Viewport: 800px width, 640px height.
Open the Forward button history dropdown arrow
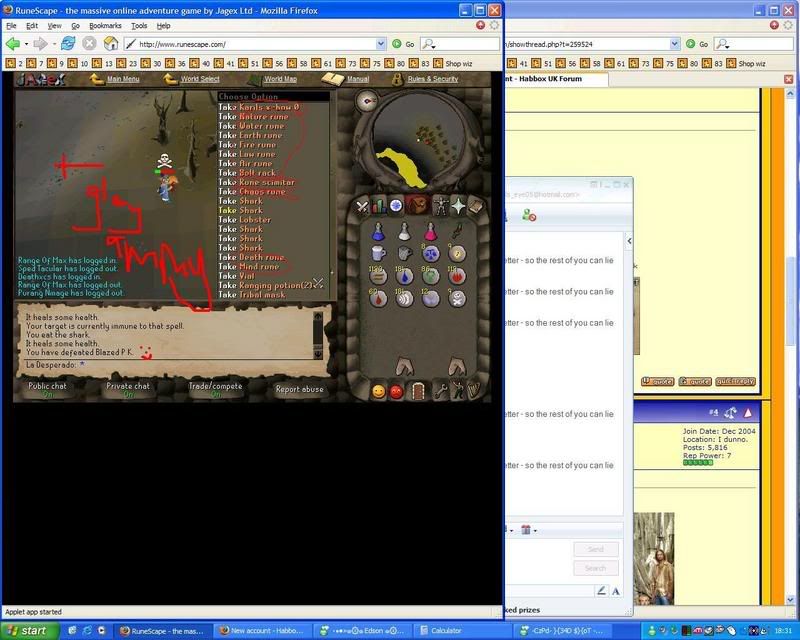tap(54, 44)
